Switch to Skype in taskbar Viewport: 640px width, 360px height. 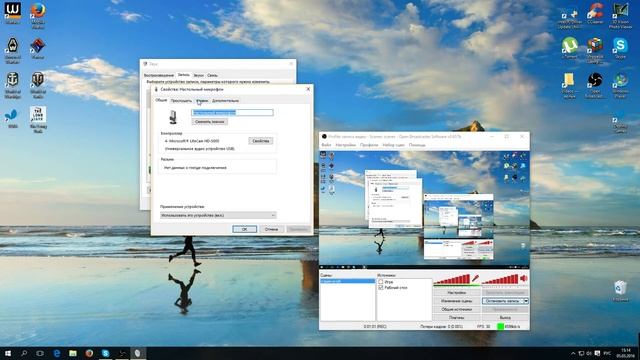click(105, 353)
